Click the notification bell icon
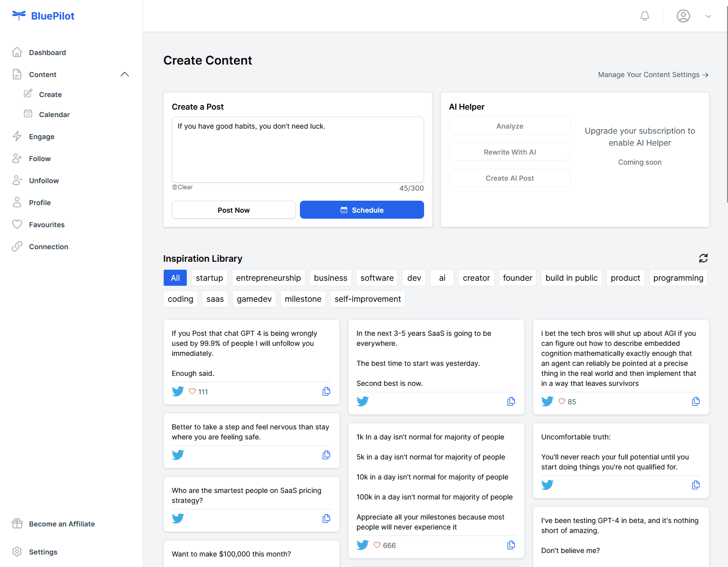Viewport: 728px width, 567px height. click(644, 16)
